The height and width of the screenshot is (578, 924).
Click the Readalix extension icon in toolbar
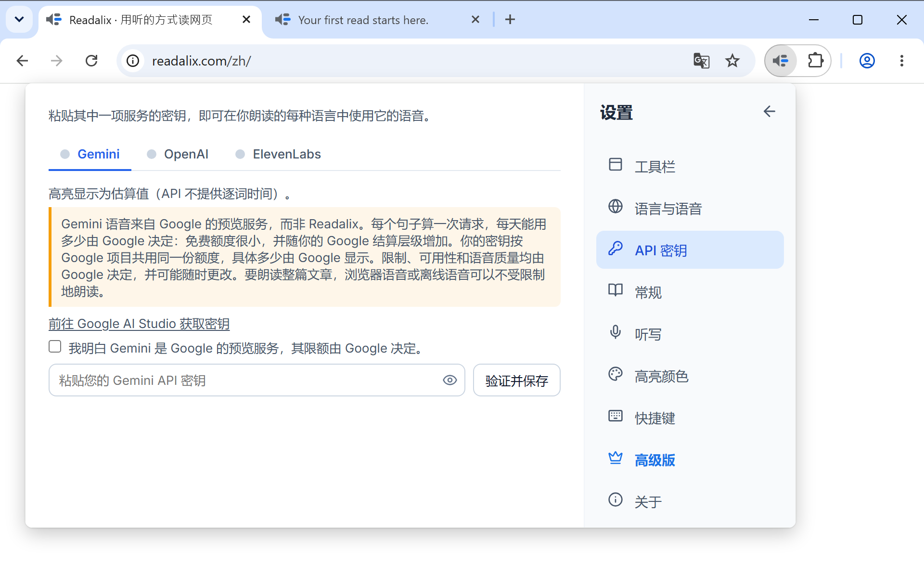coord(781,61)
